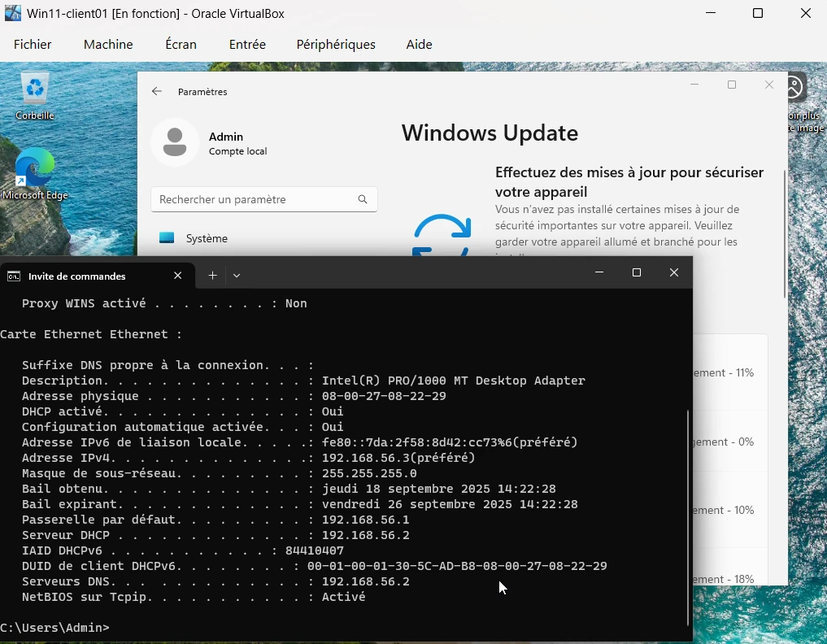
Task: Click the Paramètres window title
Action: click(x=202, y=92)
